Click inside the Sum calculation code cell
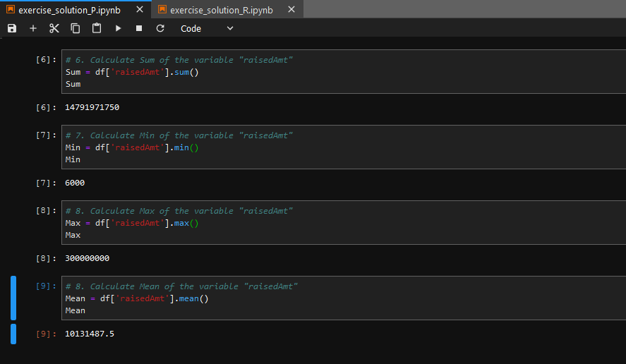Viewport: 626px width, 364px height. 343,72
